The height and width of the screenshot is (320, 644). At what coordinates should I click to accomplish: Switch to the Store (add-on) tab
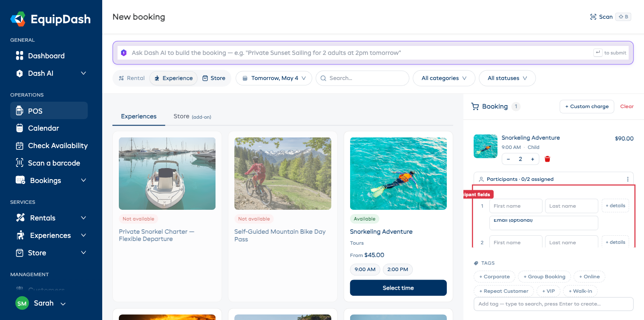(192, 116)
